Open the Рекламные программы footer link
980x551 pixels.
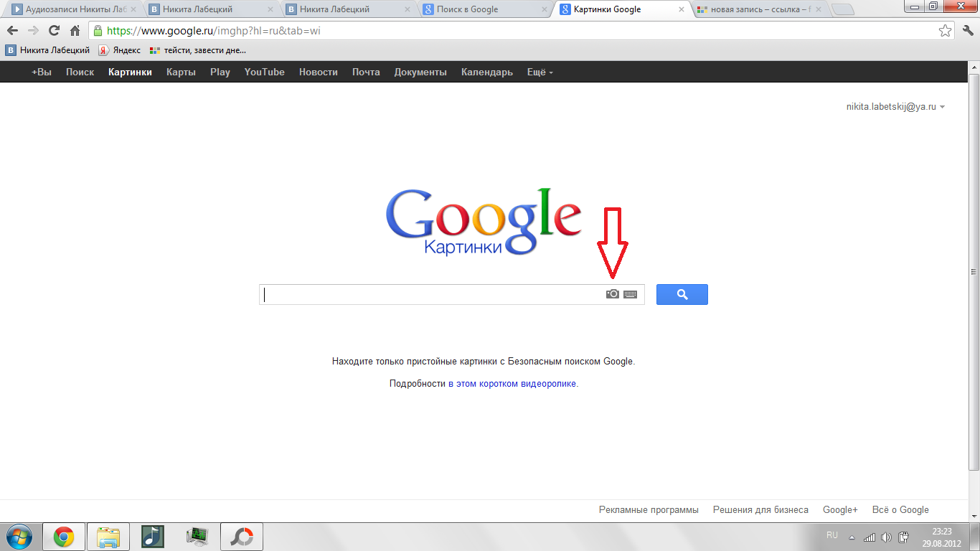point(649,510)
